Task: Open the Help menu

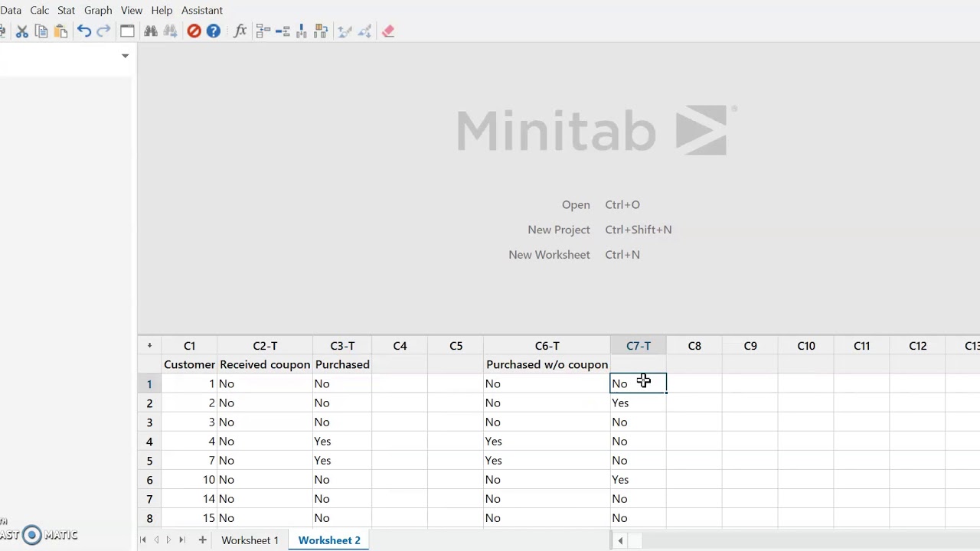Action: coord(162,10)
